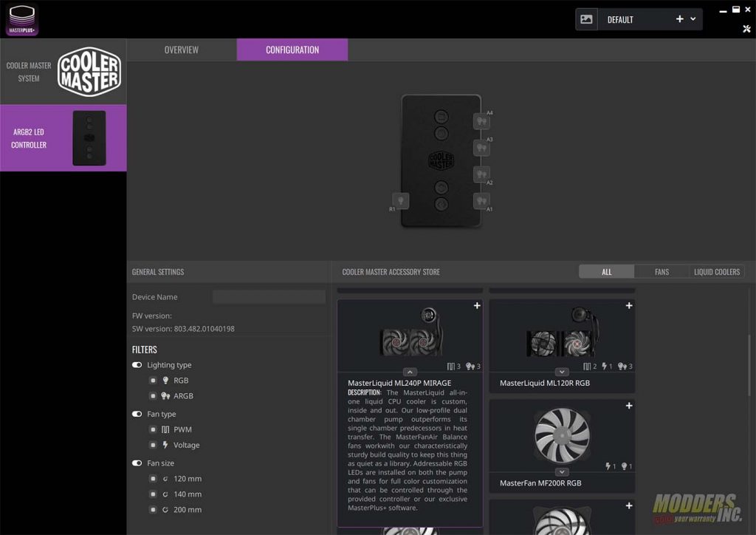Filter store by FANS
756x535 pixels.
click(x=661, y=272)
